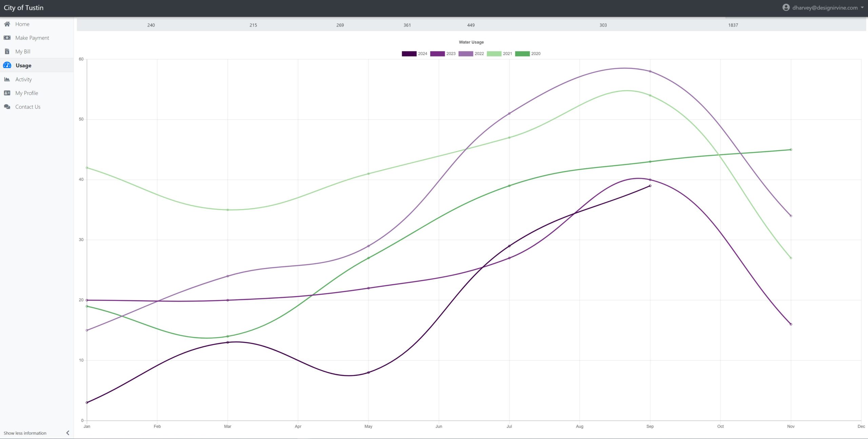Toggle the 2022 legend entry
The width and height of the screenshot is (868, 439).
(466, 54)
